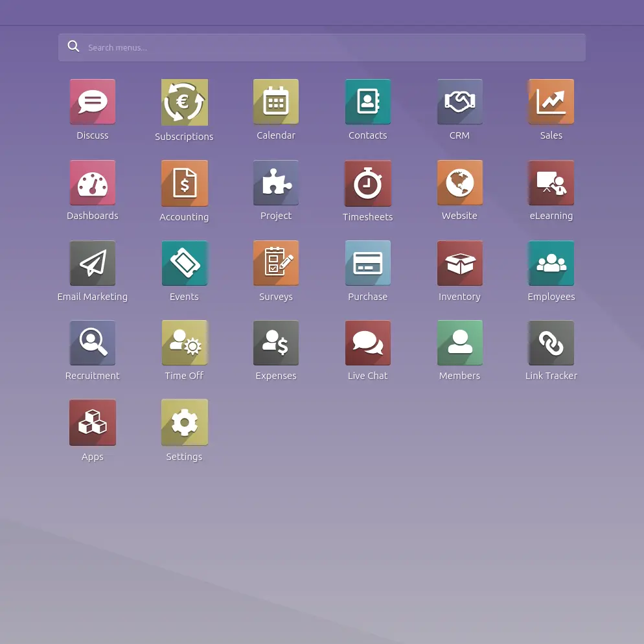The height and width of the screenshot is (644, 644).
Task: Open the CRM handshake icon
Action: (x=459, y=102)
